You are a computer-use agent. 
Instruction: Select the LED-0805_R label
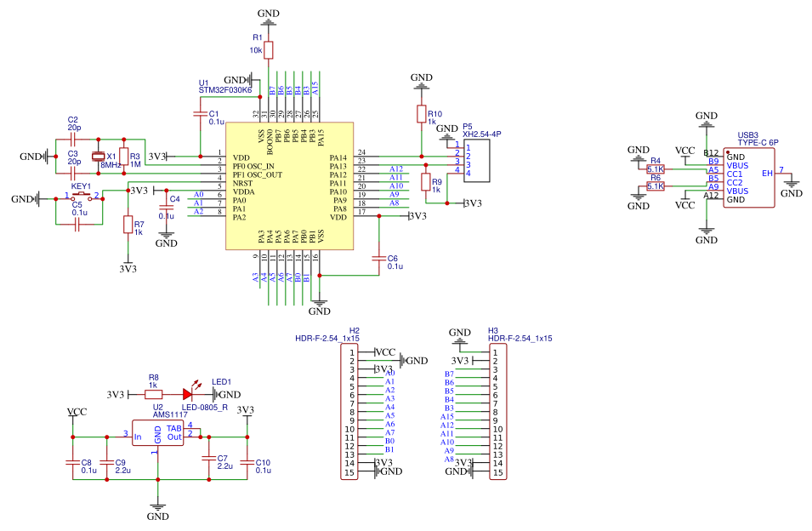[205, 408]
